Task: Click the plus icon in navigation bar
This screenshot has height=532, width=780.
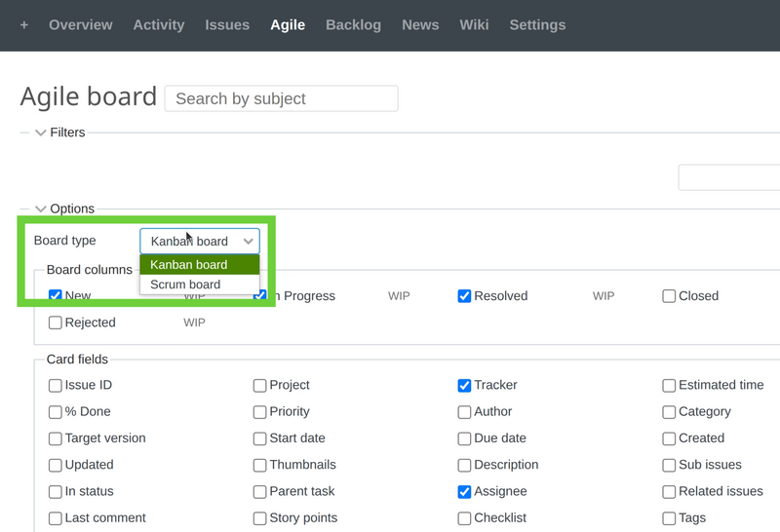Action: (x=24, y=25)
